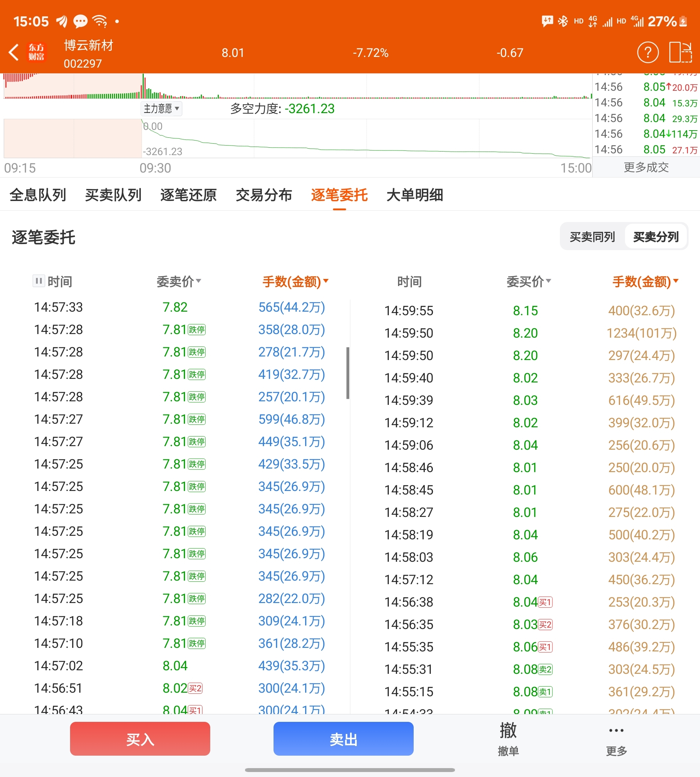
Task: Tap percent change -7.72%
Action: pos(371,53)
